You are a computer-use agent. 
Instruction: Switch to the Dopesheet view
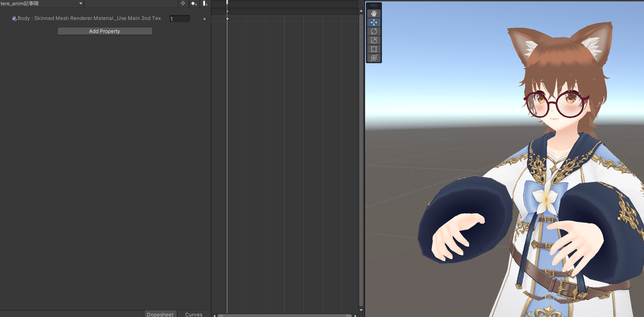160,314
